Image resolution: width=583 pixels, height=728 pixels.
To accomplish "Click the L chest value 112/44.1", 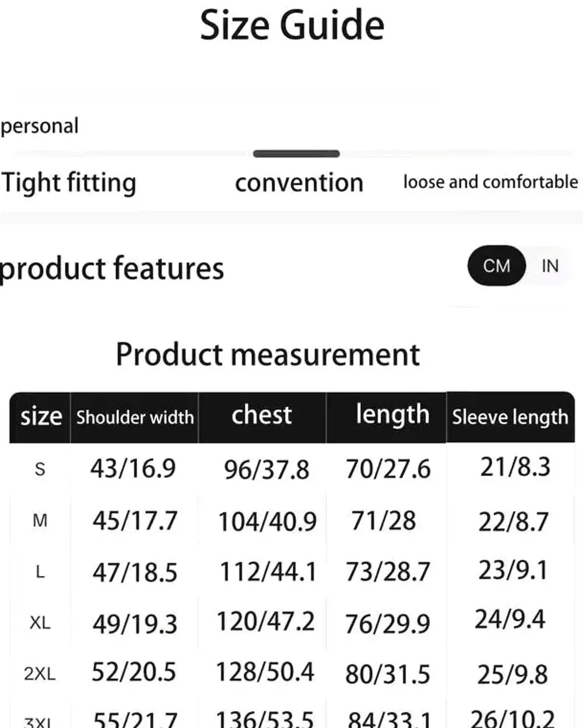I will tap(268, 572).
